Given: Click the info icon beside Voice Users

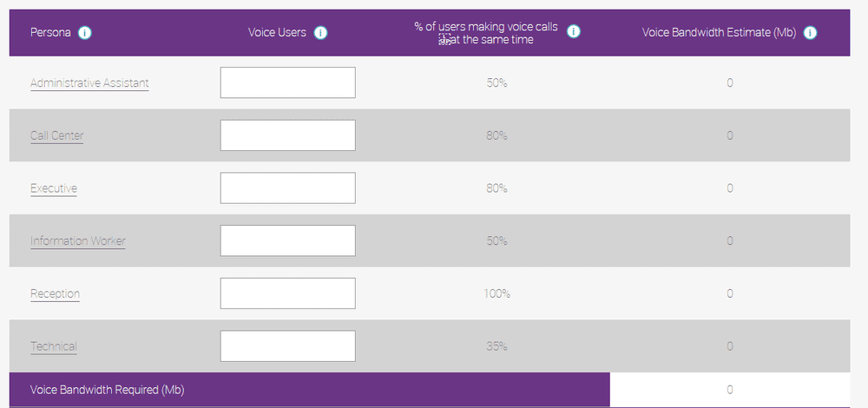Looking at the screenshot, I should [x=320, y=33].
